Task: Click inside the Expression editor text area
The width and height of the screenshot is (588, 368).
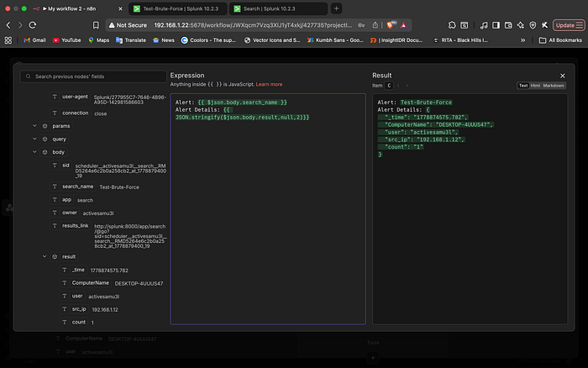Action: 268,209
